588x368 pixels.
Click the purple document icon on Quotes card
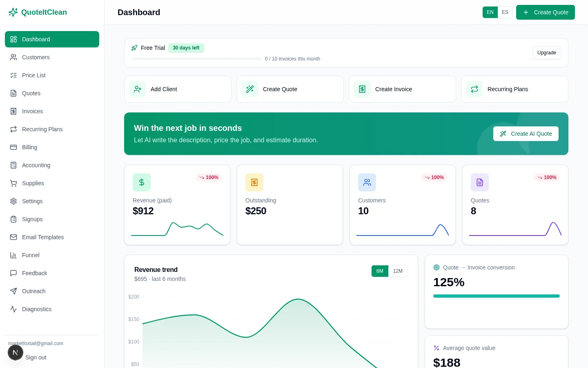[480, 182]
